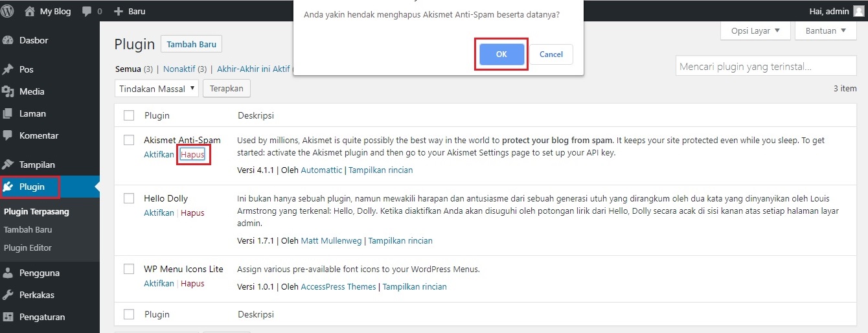This screenshot has height=333, width=868.
Task: Filter by Akhir-Akhir ini Aktif
Action: point(253,69)
